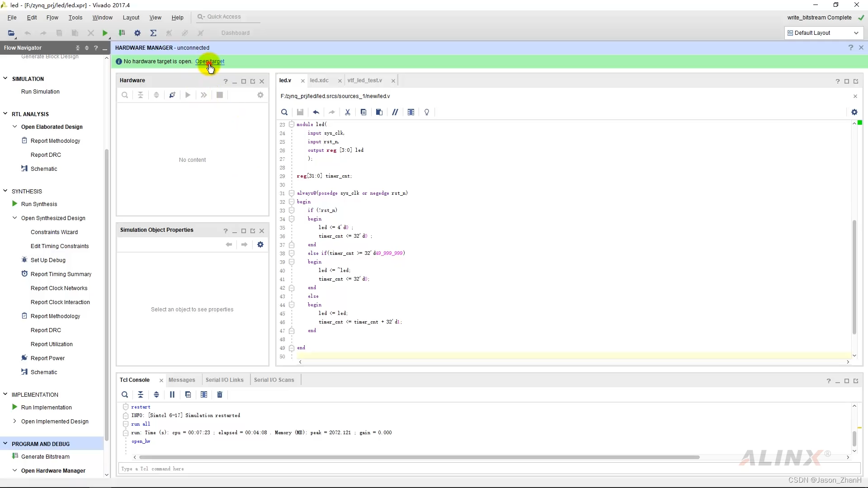Toggle fold marker beside run all in console
The image size is (868, 488).
(x=126, y=424)
